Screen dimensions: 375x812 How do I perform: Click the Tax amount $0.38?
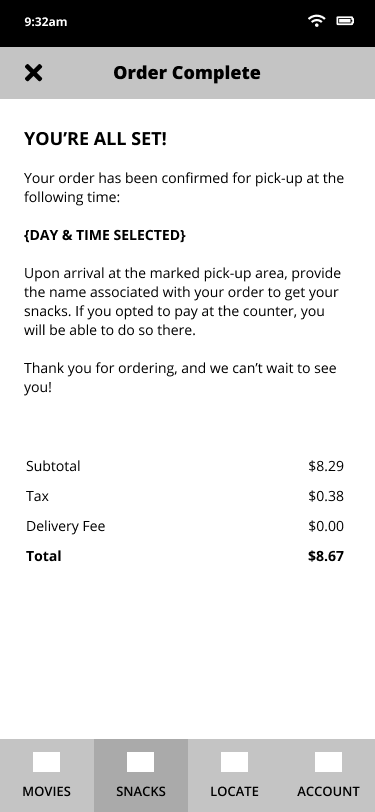326,496
